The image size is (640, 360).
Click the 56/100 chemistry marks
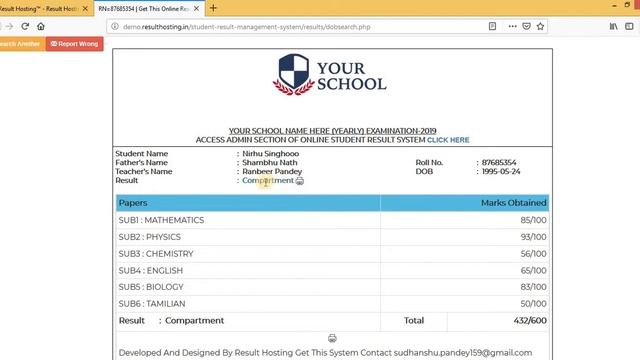coord(533,253)
